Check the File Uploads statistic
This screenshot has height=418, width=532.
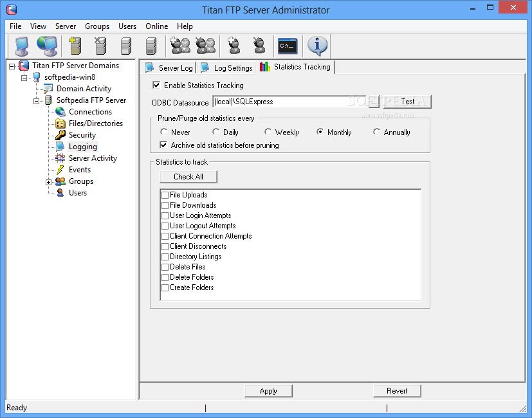point(165,195)
